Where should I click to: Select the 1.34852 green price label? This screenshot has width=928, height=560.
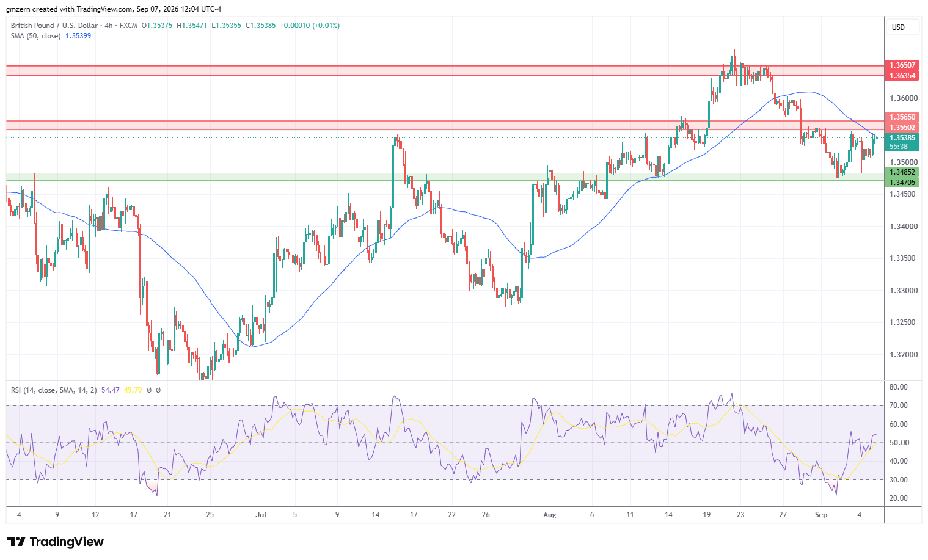tap(902, 172)
